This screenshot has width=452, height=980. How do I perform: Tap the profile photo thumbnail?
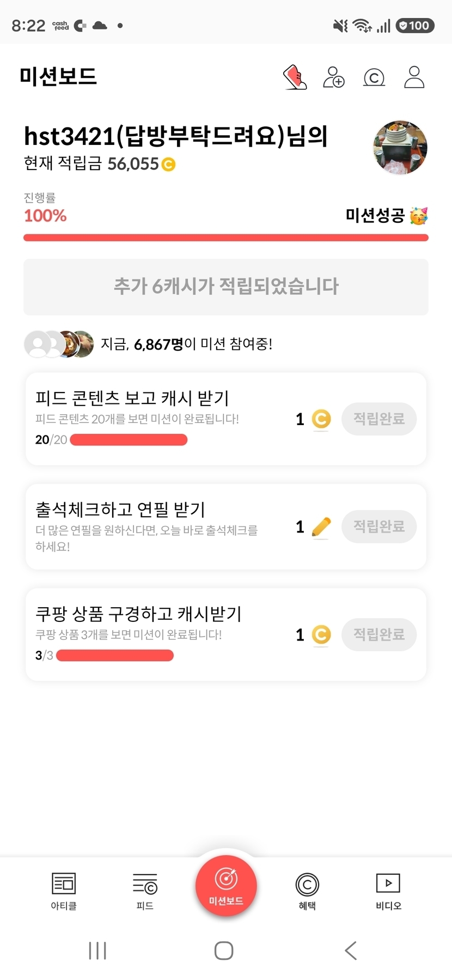click(x=400, y=148)
